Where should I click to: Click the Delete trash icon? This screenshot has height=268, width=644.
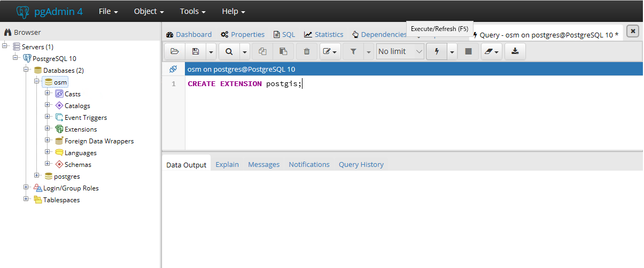click(x=307, y=51)
